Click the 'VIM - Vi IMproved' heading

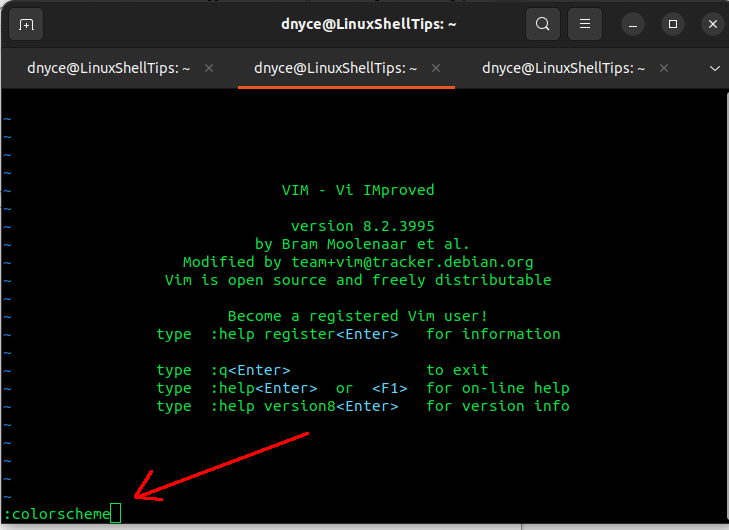click(x=358, y=190)
